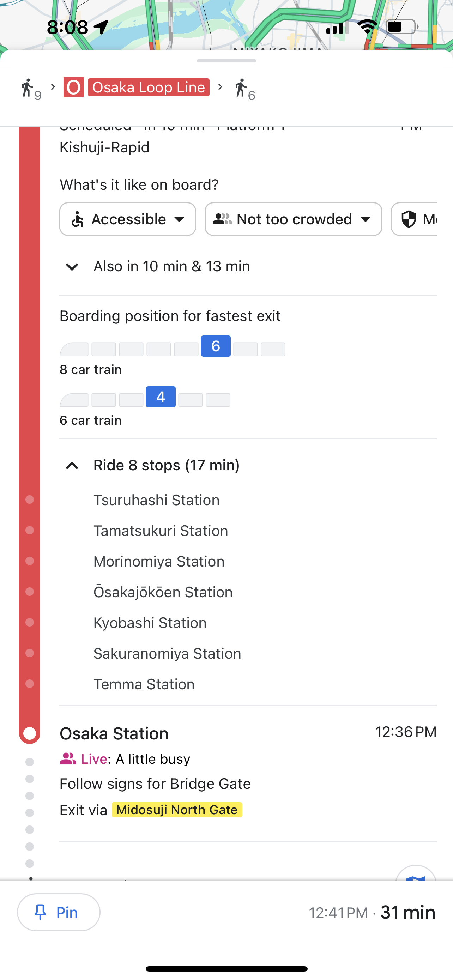Tap the Live busyness people icon at Osaka Station
The height and width of the screenshot is (980, 453).
point(68,758)
